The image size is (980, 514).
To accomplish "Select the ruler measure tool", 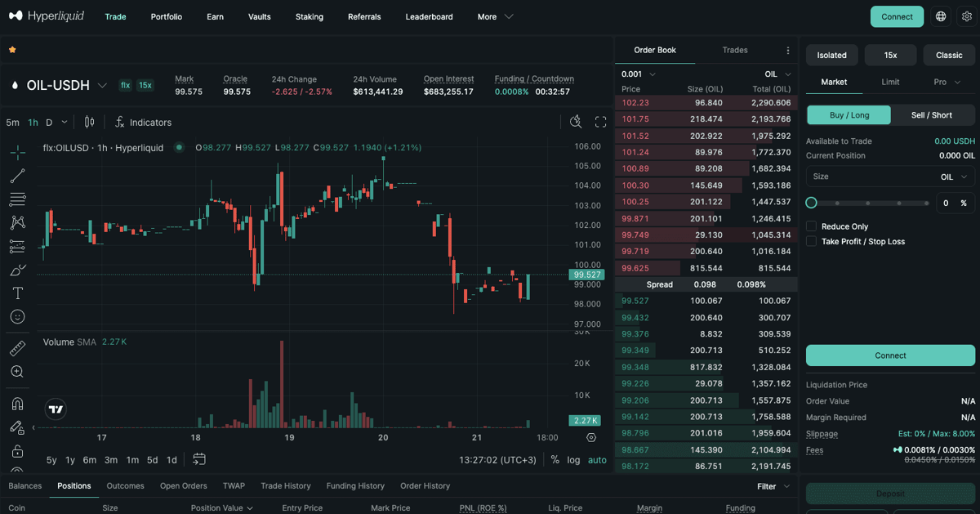I will point(17,349).
